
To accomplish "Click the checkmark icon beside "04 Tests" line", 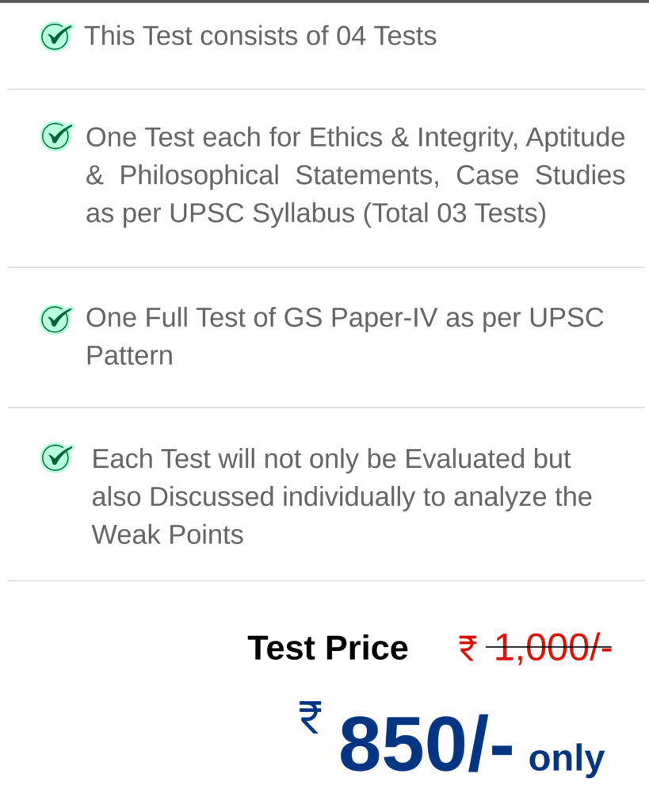I will [x=55, y=36].
